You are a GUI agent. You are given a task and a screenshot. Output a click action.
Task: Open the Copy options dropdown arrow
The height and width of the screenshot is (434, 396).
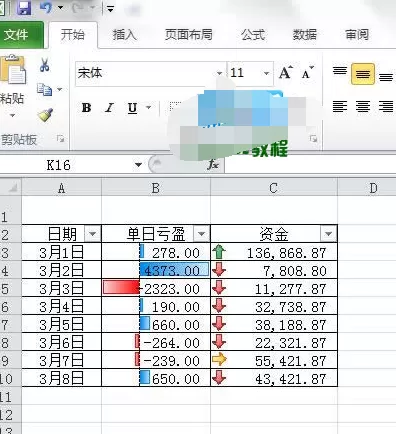pos(59,89)
